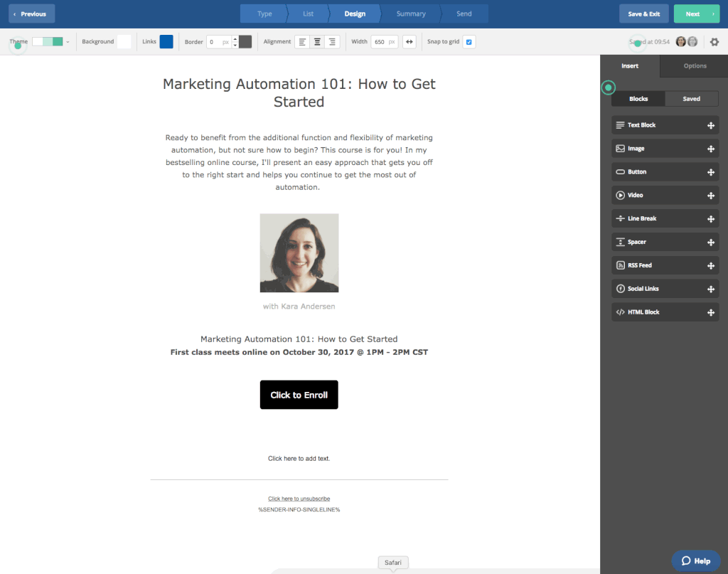Switch to the Options tab
Screen dimensions: 728x574
[x=695, y=66]
